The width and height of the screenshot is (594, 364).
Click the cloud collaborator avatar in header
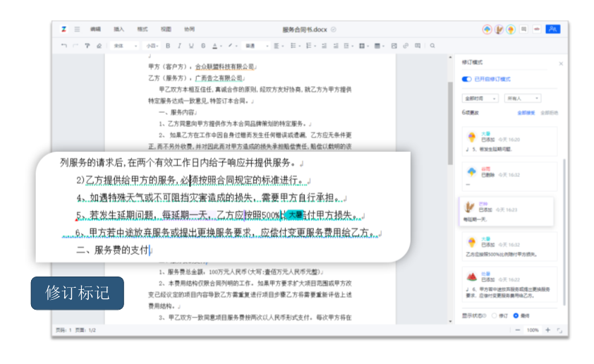(x=487, y=29)
